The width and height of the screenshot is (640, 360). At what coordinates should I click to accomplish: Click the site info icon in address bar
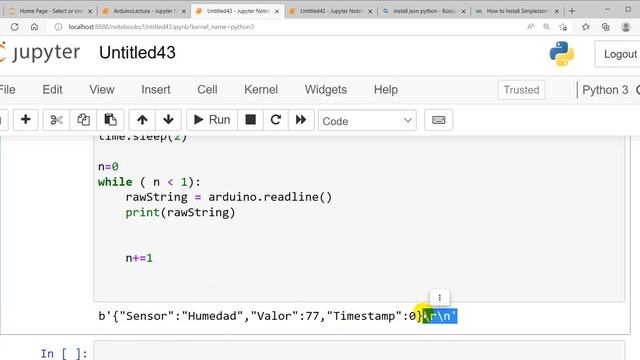coord(58,27)
